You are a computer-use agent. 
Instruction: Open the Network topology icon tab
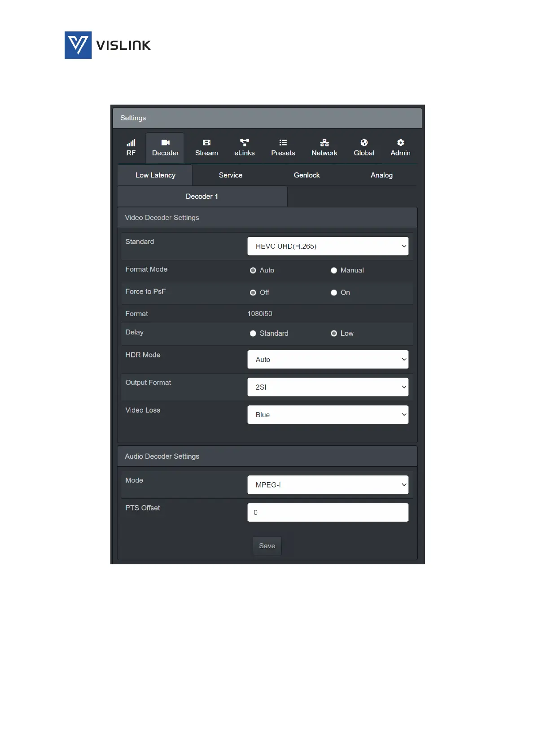pos(324,148)
